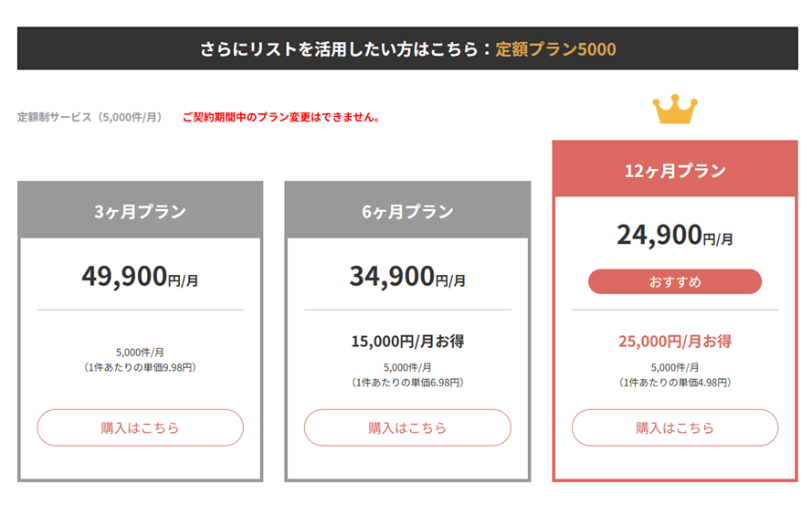Click the 24,900円/月 price
The height and width of the screenshot is (506, 812).
coord(675,235)
